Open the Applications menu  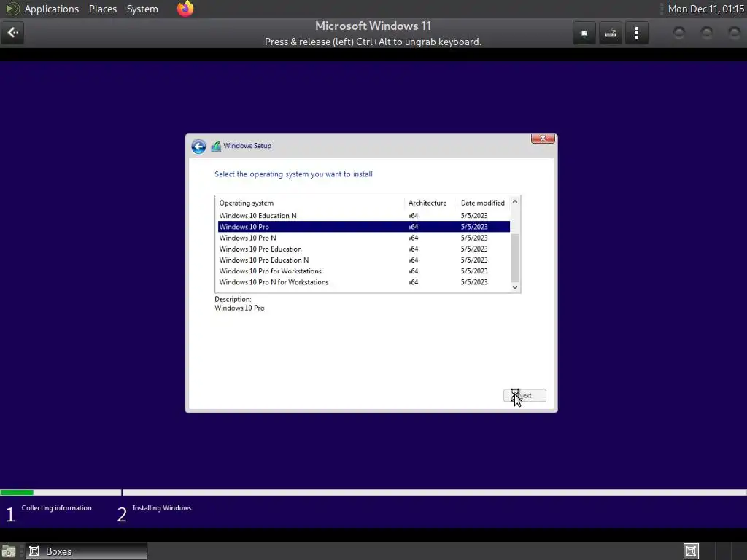click(52, 9)
